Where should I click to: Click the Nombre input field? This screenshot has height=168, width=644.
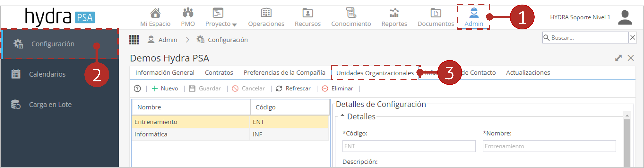(549, 146)
